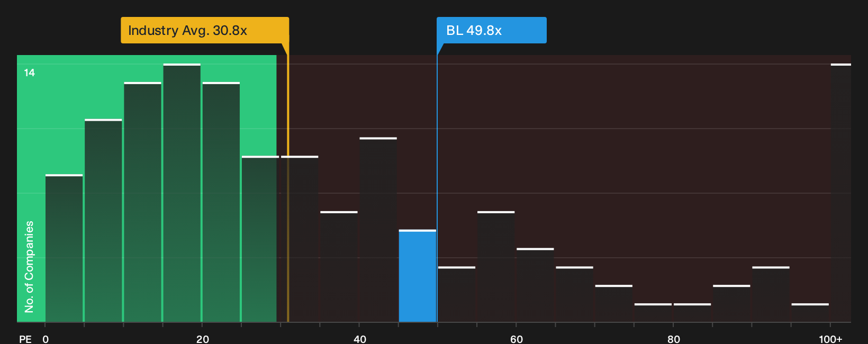Click the dark bar at PE 35-40
The height and width of the screenshot is (344, 868).
(x=339, y=266)
